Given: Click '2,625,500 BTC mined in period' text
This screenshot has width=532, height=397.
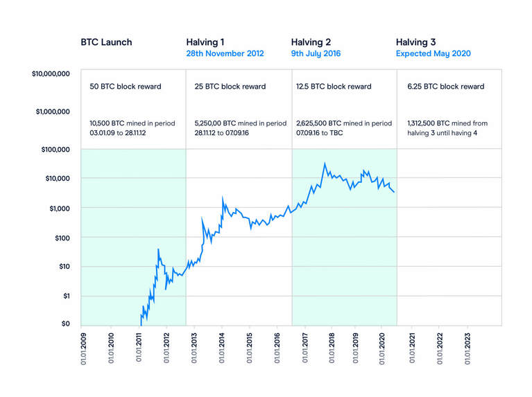Looking at the screenshot, I should 344,123.
